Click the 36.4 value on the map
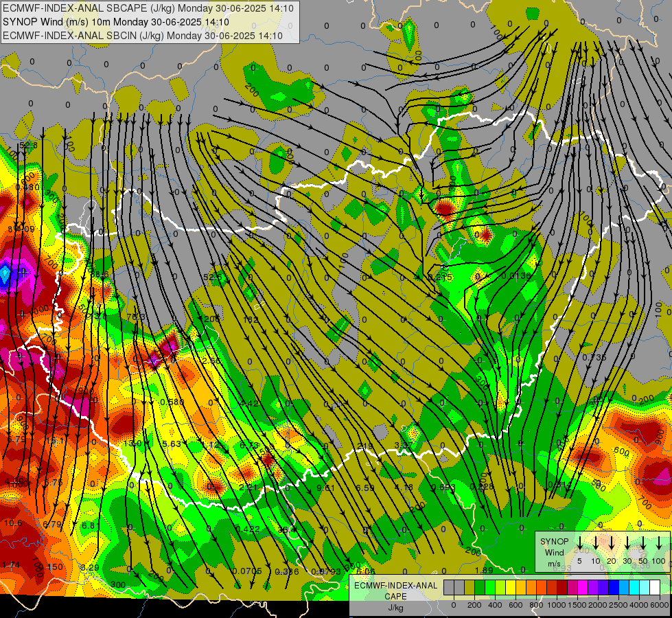The height and width of the screenshot is (618, 672). point(287,529)
